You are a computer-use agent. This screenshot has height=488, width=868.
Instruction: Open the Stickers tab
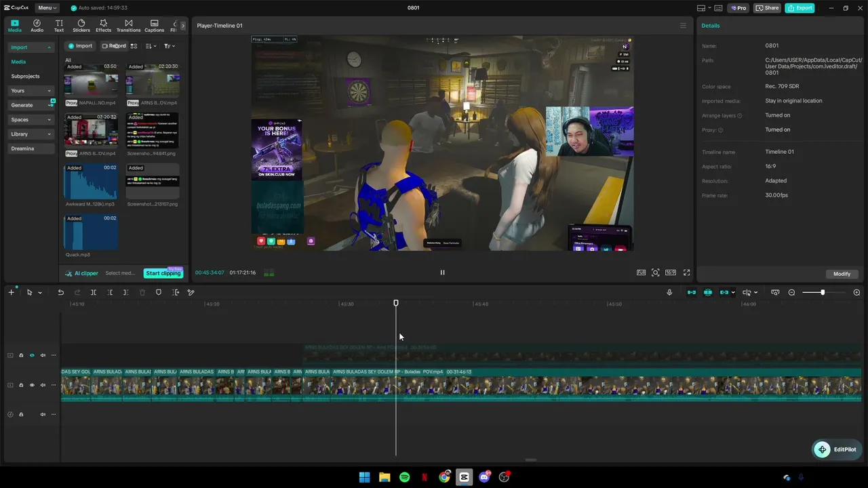tap(81, 26)
